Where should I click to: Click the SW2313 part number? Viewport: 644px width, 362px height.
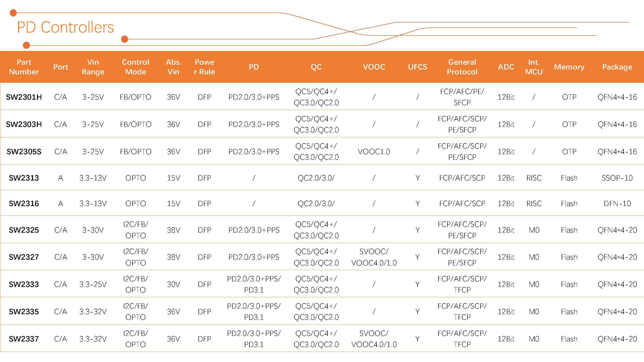[24, 178]
